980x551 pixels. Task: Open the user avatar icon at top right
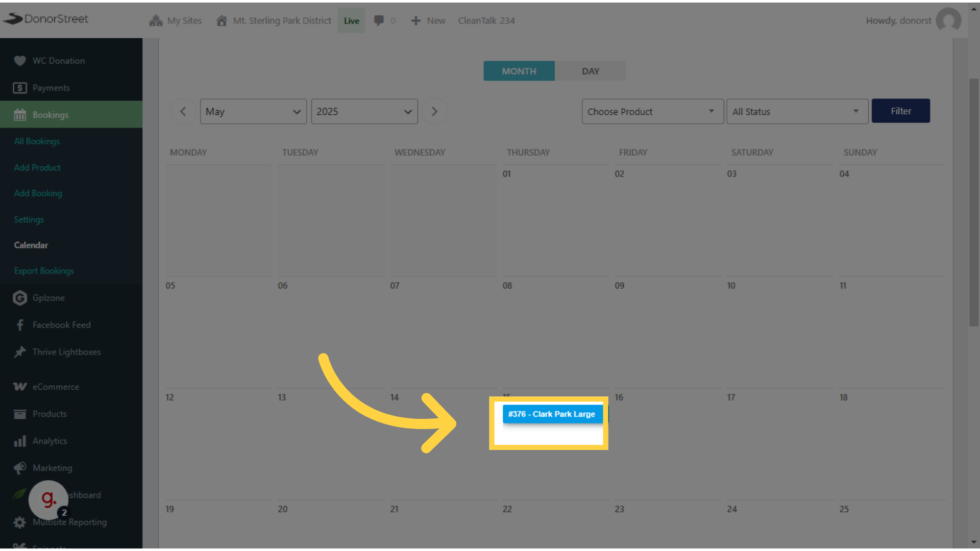tap(949, 20)
